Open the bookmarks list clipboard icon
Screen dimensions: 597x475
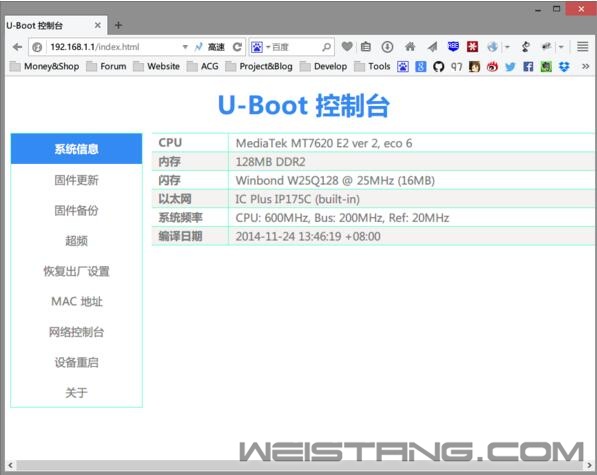coord(366,47)
